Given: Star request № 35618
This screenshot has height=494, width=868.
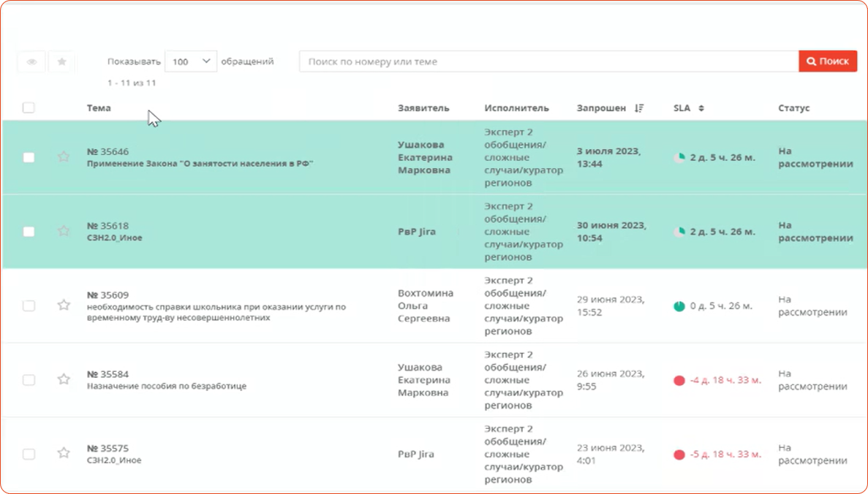Looking at the screenshot, I should coord(64,231).
